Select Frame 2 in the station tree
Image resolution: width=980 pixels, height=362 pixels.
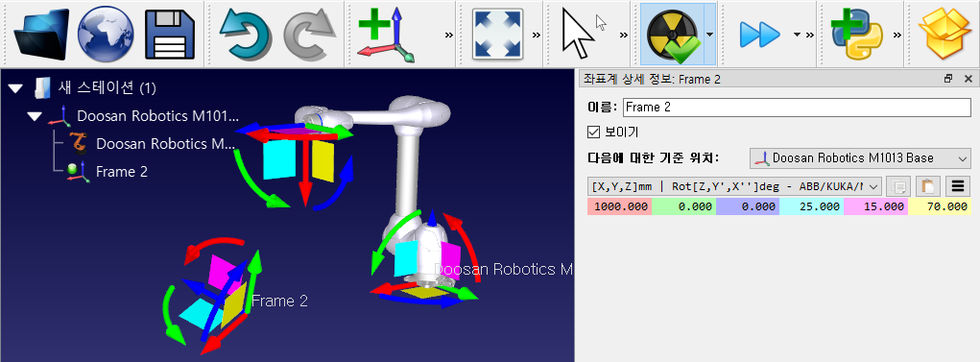121,171
